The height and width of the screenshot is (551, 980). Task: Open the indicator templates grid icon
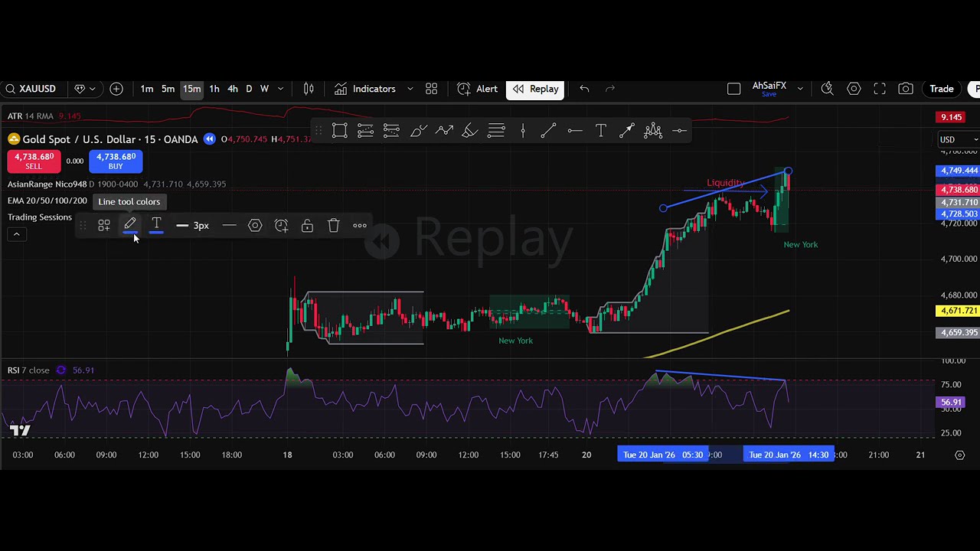(x=431, y=89)
